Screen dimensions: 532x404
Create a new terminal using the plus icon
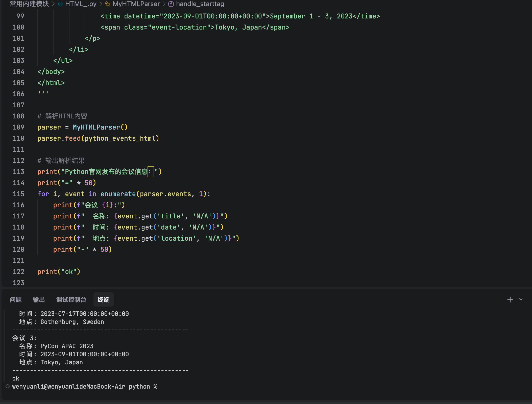click(510, 299)
